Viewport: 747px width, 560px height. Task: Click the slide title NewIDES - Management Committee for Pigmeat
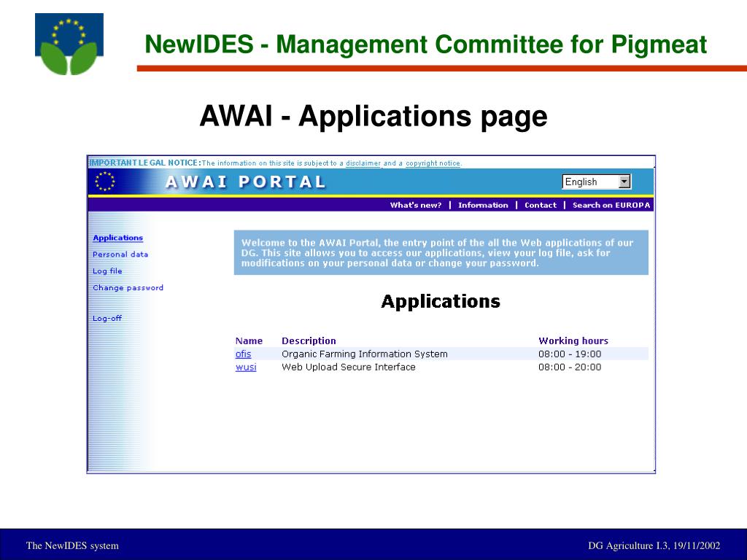point(425,44)
